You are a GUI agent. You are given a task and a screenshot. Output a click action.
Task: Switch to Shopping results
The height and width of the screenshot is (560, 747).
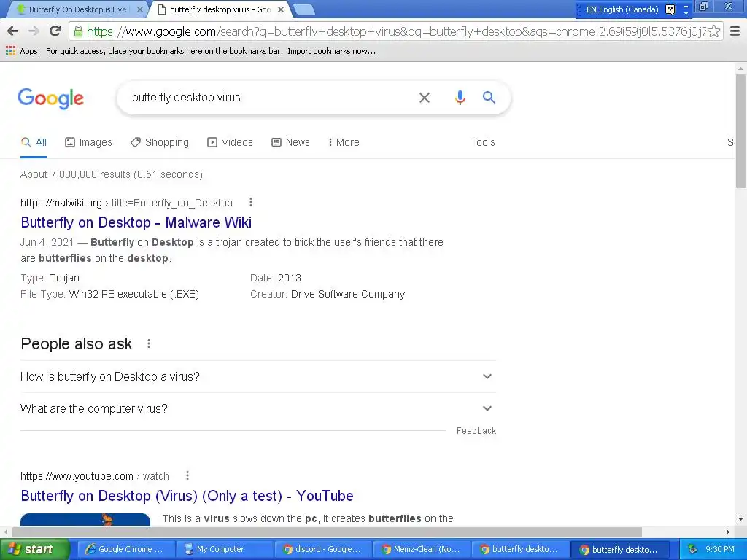(160, 142)
